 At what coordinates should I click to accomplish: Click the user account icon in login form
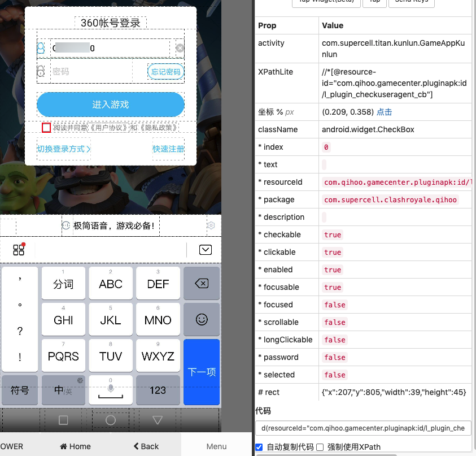click(x=41, y=48)
